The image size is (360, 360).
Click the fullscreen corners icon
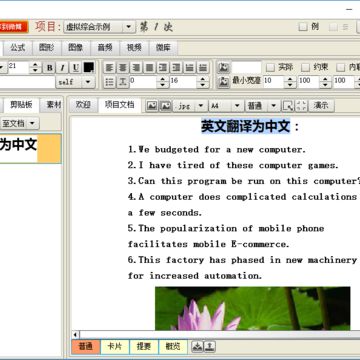pyautogui.click(x=301, y=106)
